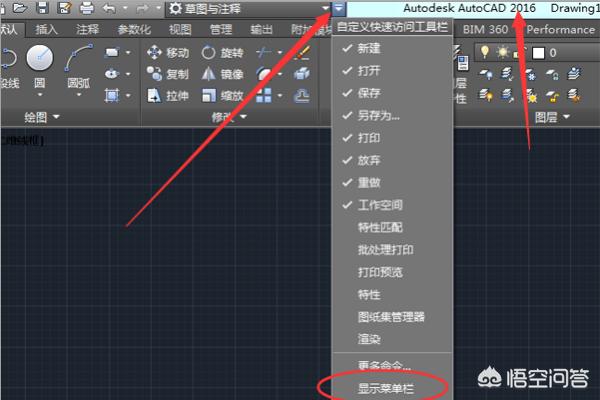Uncheck 新建 in the customize menu
This screenshot has height=400, width=600.
392,48
